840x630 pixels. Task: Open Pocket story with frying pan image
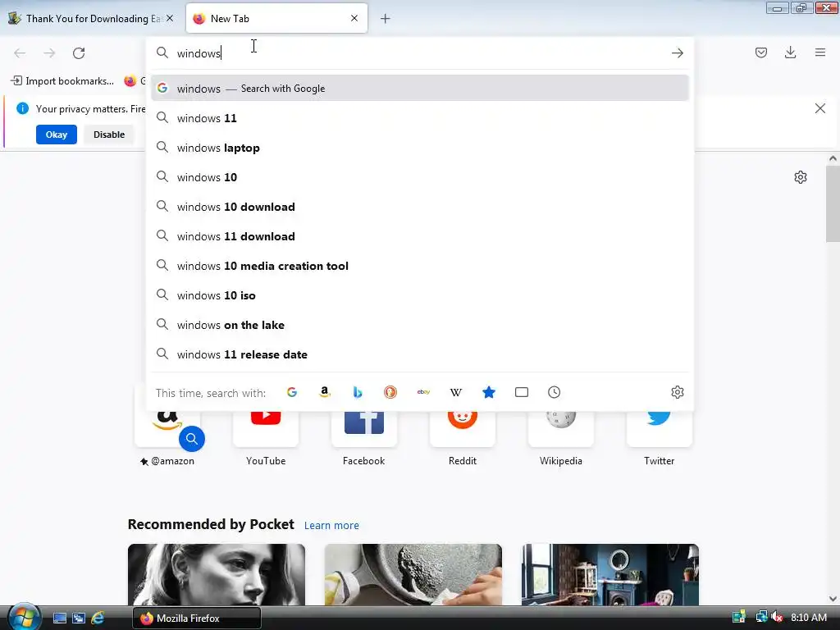413,575
